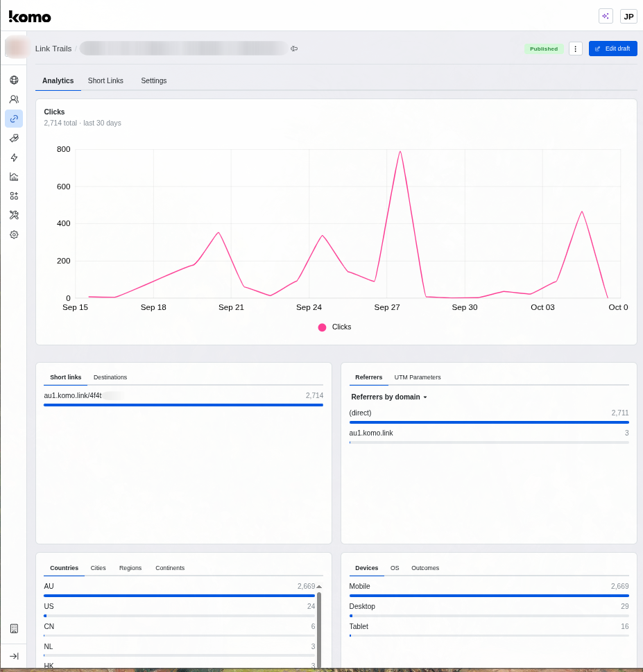Switch to the Short Links tab
643x672 pixels.
coord(105,80)
